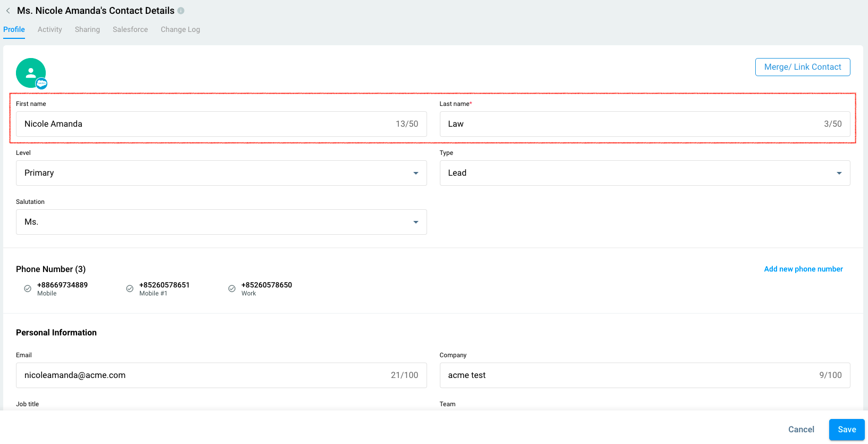Click the Personal Information heading

pos(56,333)
